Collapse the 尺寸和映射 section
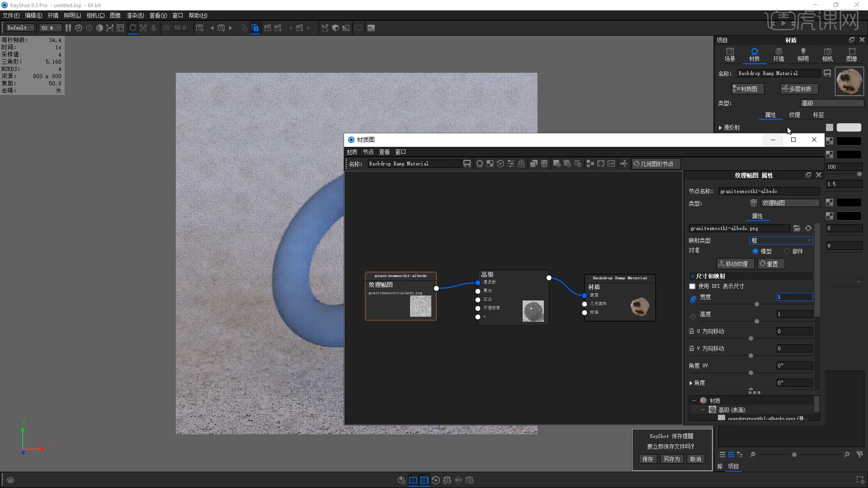Screen dimensions: 868x488 point(693,276)
